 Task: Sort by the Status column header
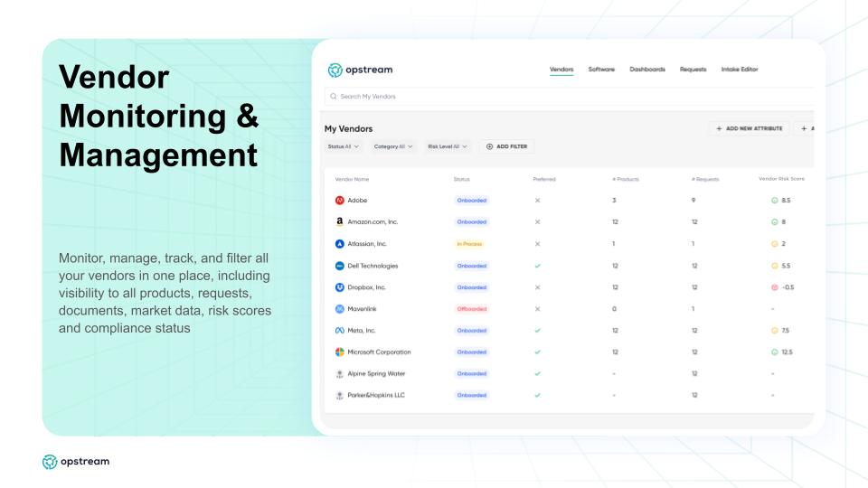(x=462, y=179)
